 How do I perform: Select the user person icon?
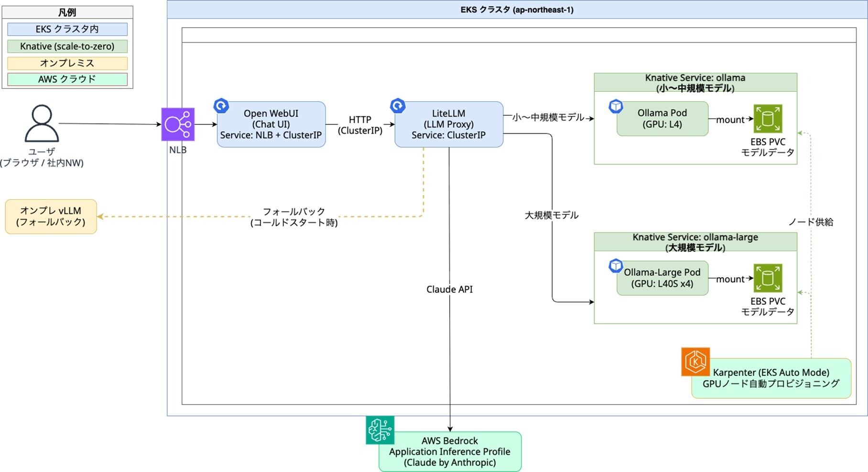(x=42, y=123)
